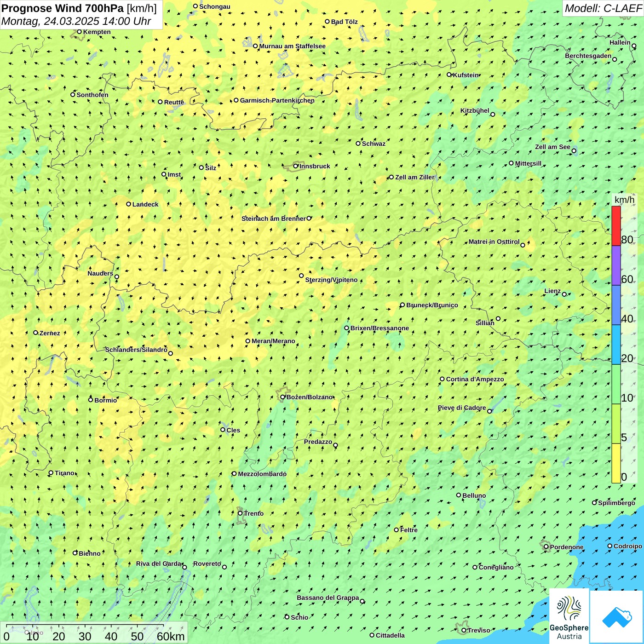Click the Rovereto city label
This screenshot has width=644, height=644.
(x=207, y=563)
